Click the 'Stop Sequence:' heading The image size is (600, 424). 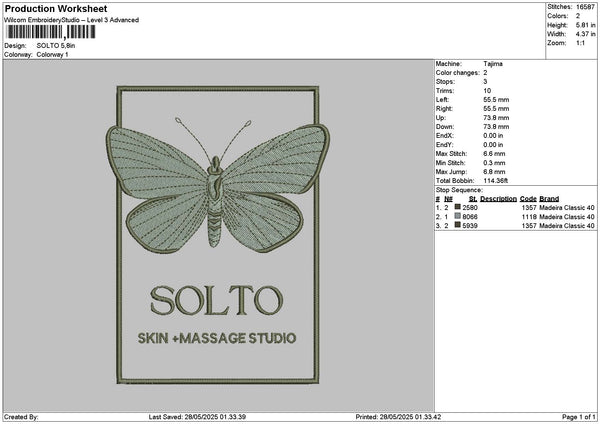click(459, 190)
